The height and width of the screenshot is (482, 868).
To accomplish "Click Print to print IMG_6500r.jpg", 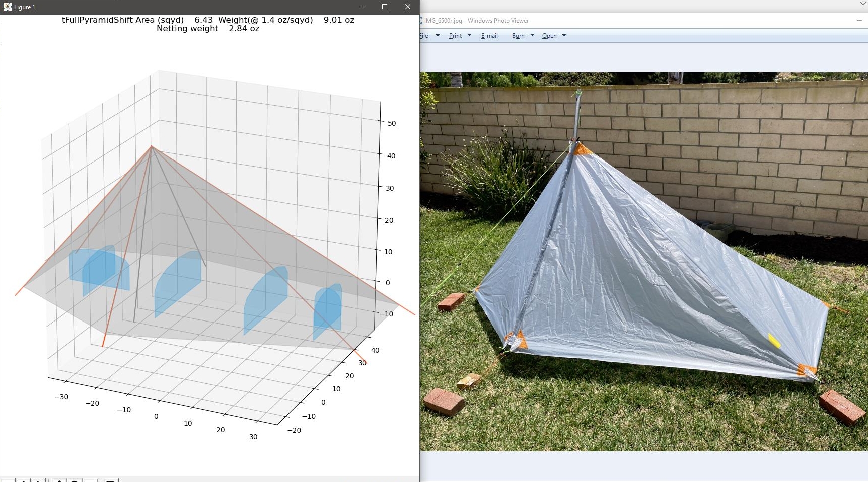I will click(x=455, y=35).
